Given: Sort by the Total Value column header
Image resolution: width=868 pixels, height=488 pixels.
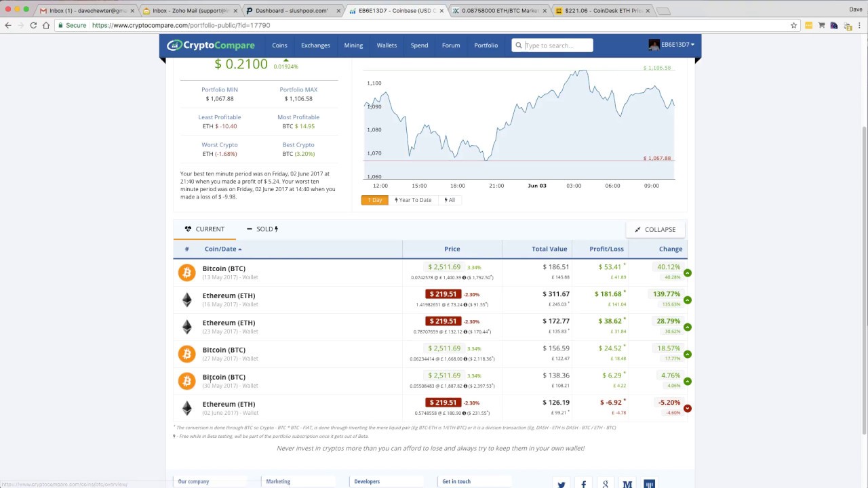Looking at the screenshot, I should coord(549,249).
